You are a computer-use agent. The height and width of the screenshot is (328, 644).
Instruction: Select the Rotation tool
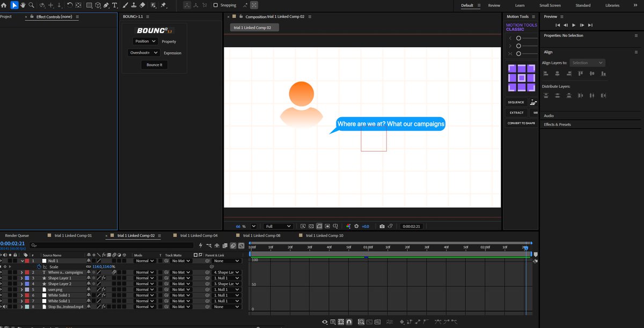(70, 5)
